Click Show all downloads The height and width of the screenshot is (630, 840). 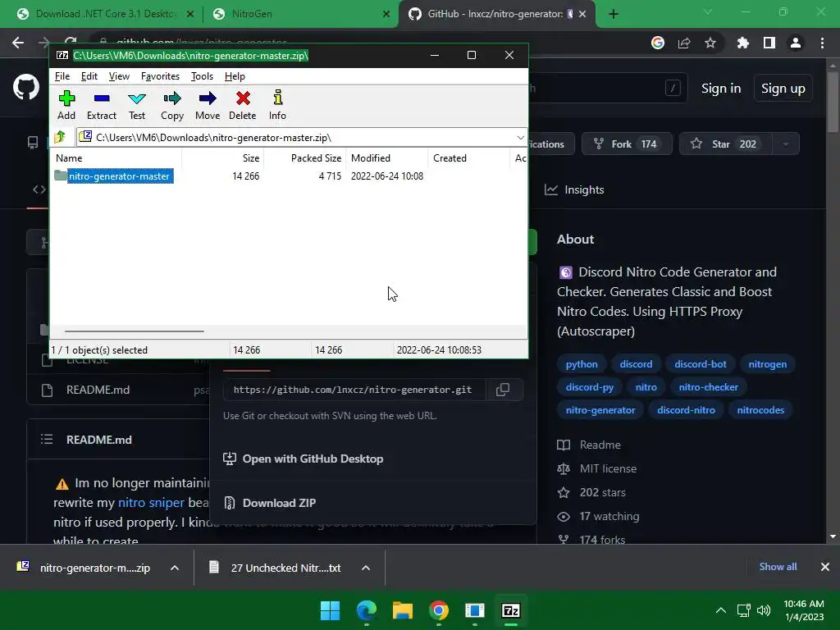(x=778, y=567)
